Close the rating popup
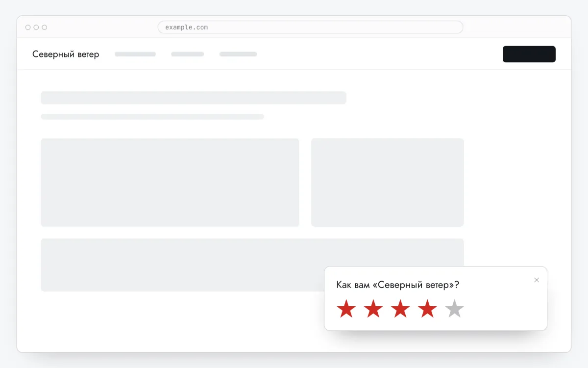588x368 pixels. coord(537,280)
